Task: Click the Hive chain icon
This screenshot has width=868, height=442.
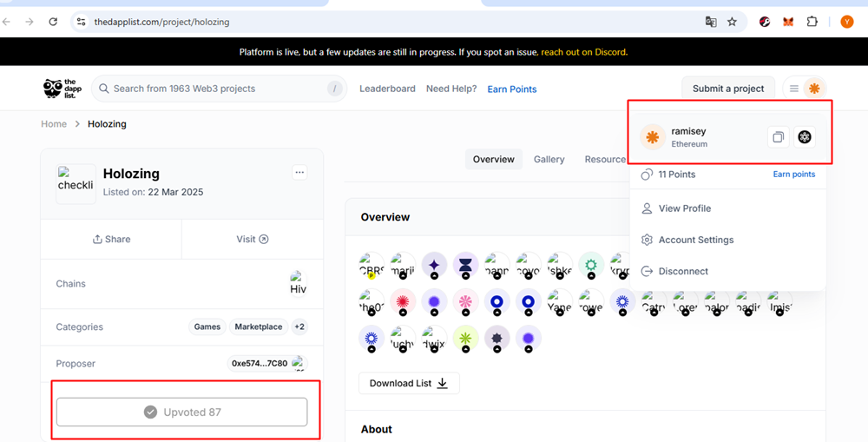Action: point(299,283)
